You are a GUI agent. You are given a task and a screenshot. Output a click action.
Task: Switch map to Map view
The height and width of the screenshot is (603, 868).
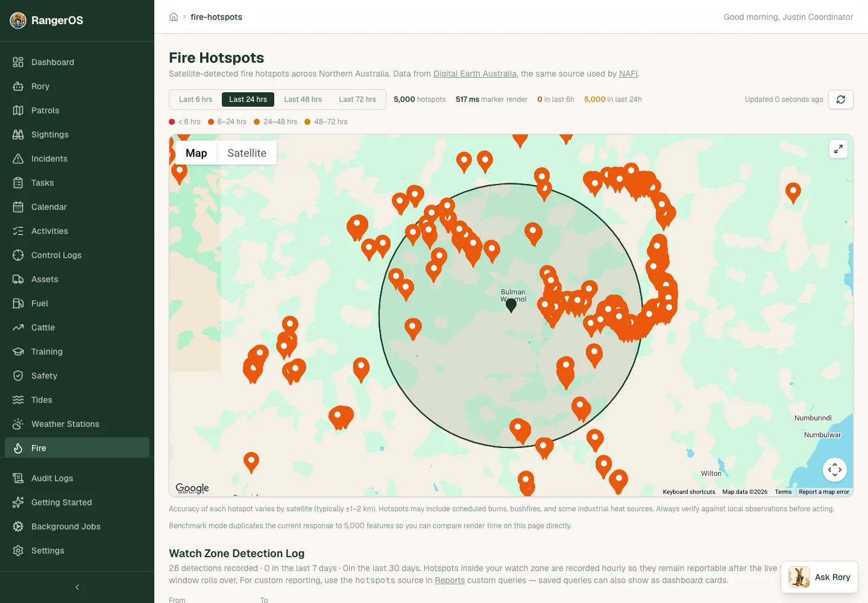coord(197,153)
